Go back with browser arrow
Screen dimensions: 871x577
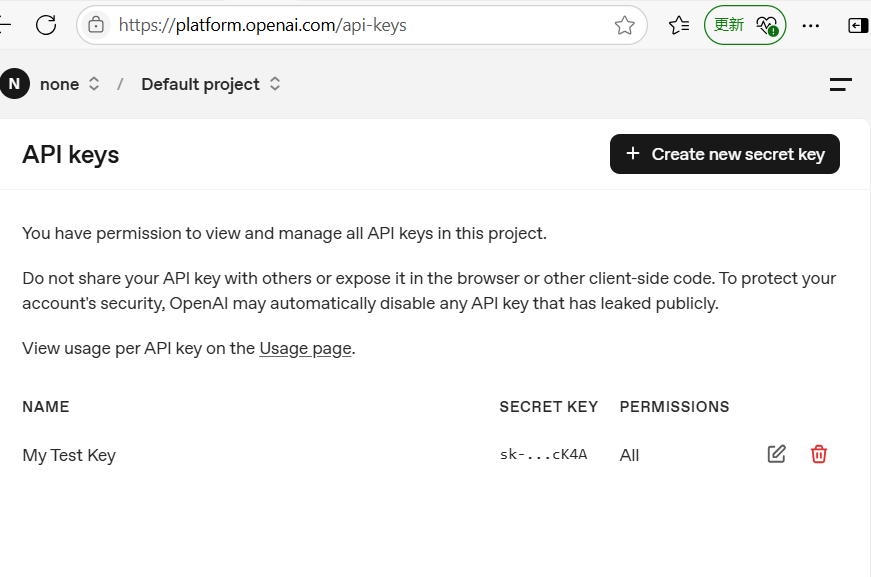pos(4,25)
